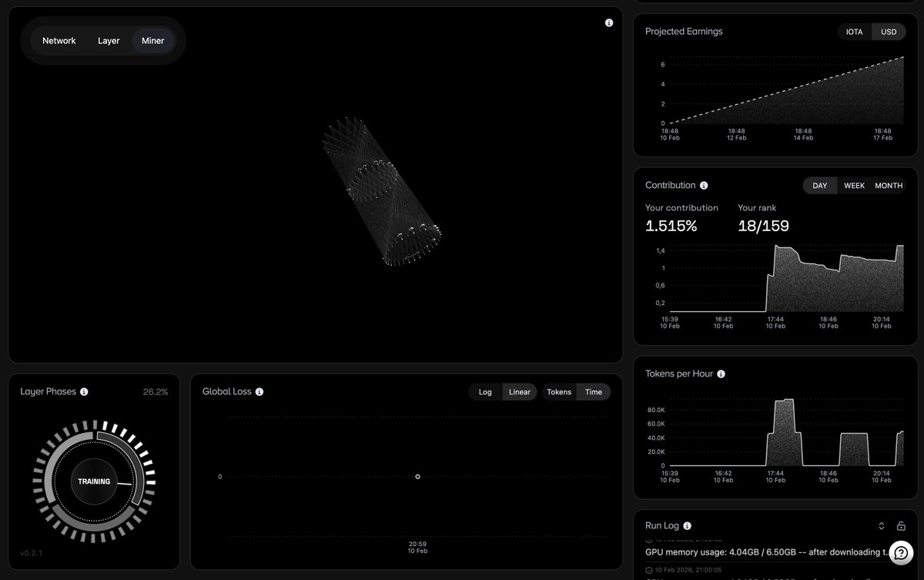Click the TRAINING phase dial center

(x=94, y=481)
